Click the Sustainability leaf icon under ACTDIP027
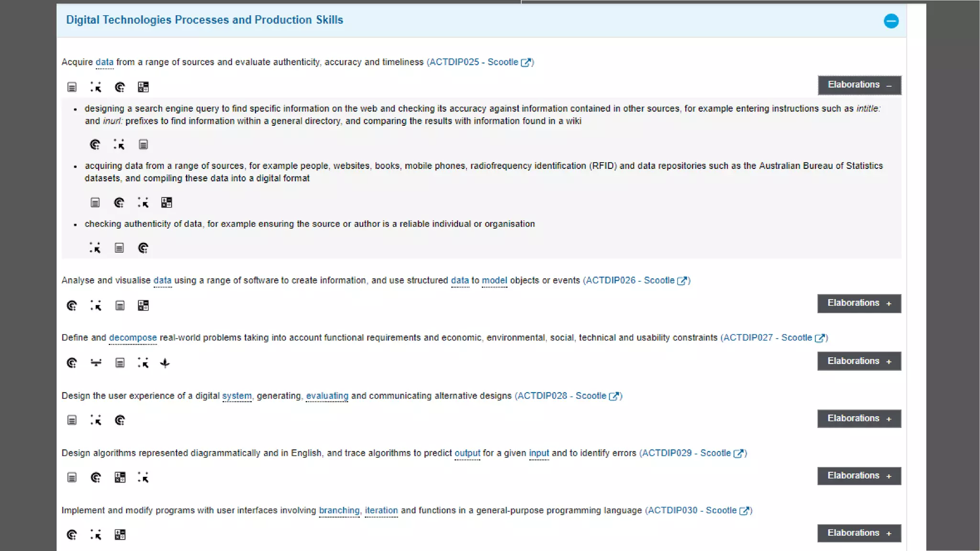This screenshot has width=980, height=551. [x=165, y=363]
